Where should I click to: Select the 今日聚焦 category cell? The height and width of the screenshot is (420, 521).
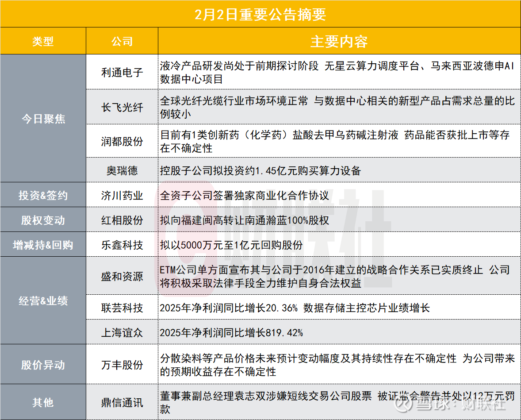[x=43, y=118]
